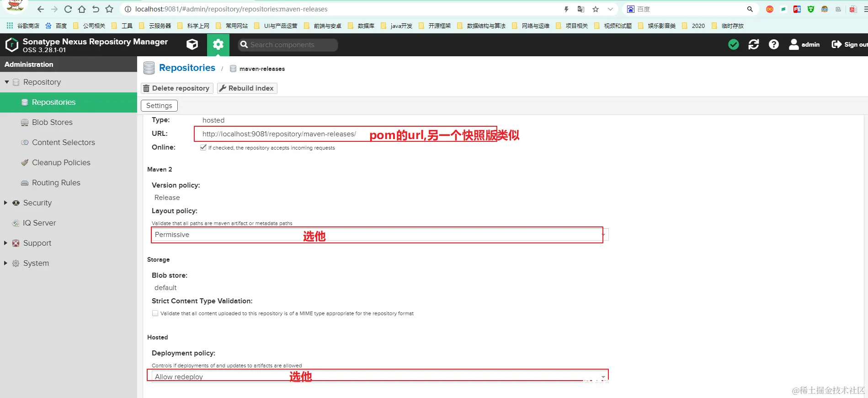
Task: Expand the Support section
Action: 5,243
